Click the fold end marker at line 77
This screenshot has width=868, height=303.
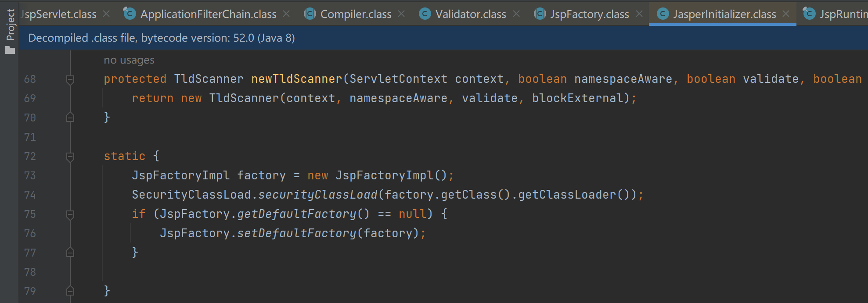click(x=70, y=253)
